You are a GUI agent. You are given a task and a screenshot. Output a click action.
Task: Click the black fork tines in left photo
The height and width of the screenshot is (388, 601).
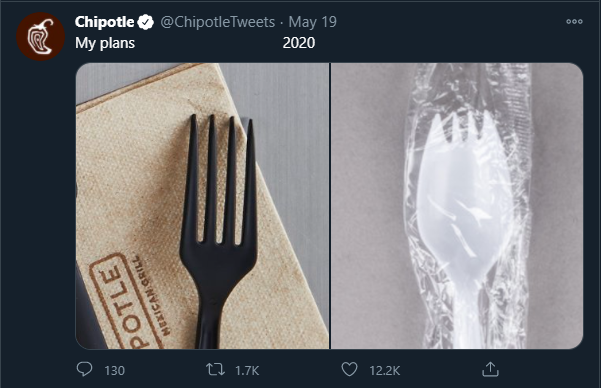221,179
